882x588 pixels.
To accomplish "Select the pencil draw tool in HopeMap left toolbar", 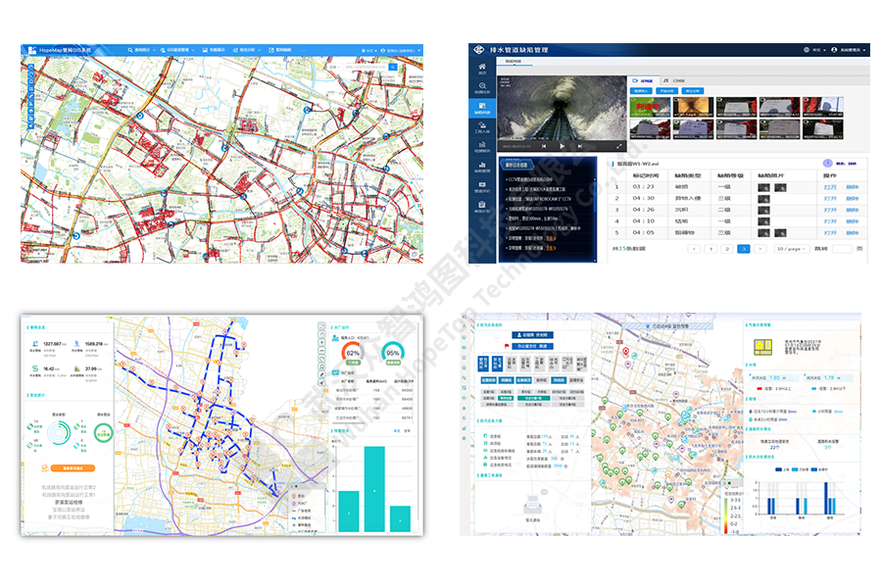I will pos(31,96).
